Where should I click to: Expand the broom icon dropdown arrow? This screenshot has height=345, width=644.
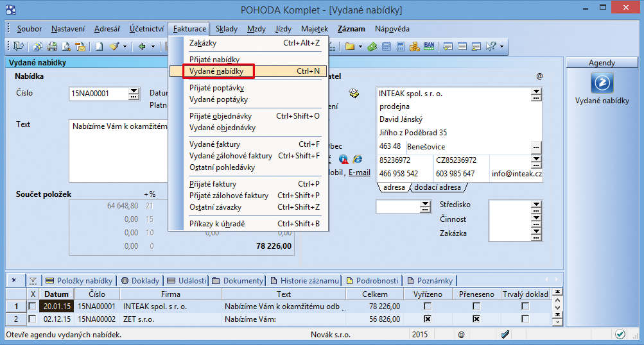pos(125,47)
